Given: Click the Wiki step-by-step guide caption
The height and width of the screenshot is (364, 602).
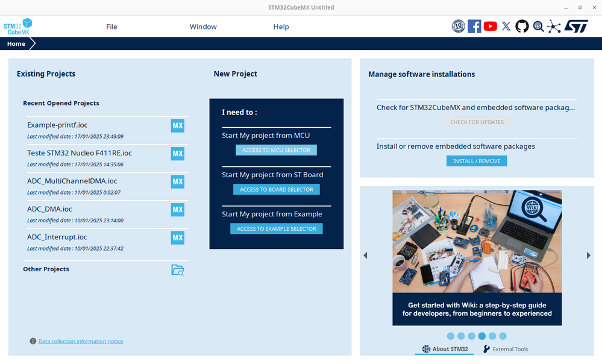Looking at the screenshot, I should point(477,309).
